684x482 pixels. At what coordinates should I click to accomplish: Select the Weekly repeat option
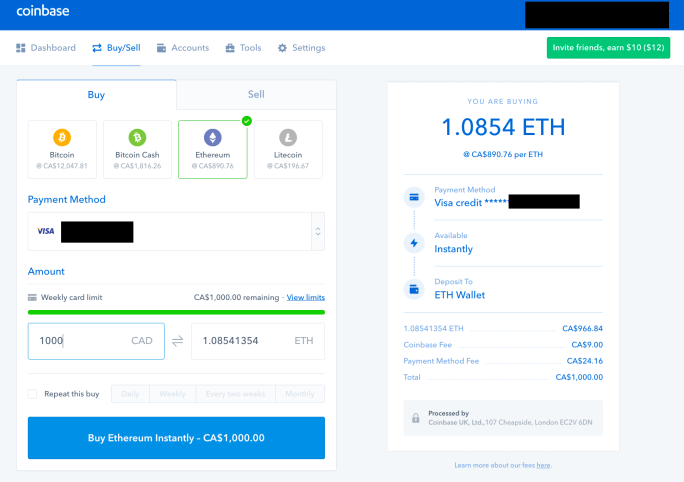[172, 394]
